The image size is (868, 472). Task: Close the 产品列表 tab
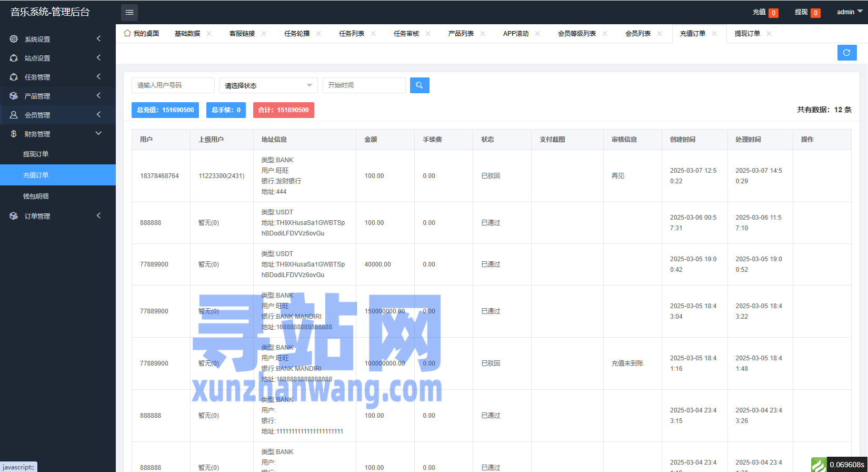click(483, 33)
